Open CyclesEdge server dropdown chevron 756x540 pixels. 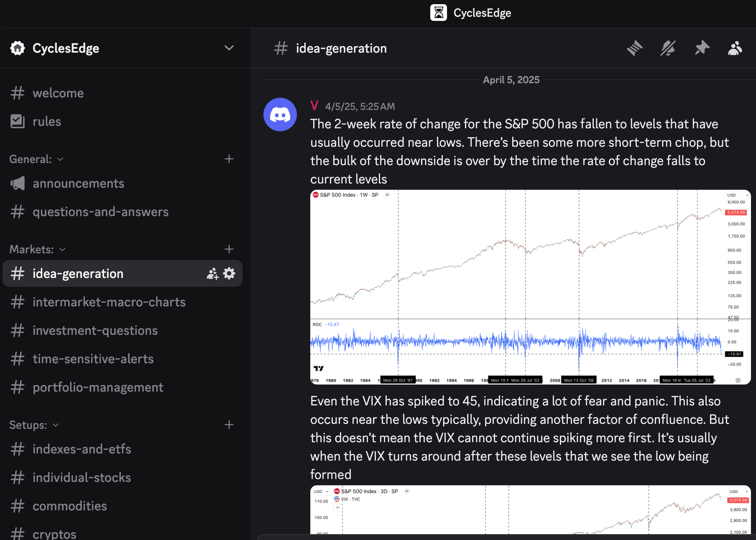pyautogui.click(x=229, y=48)
